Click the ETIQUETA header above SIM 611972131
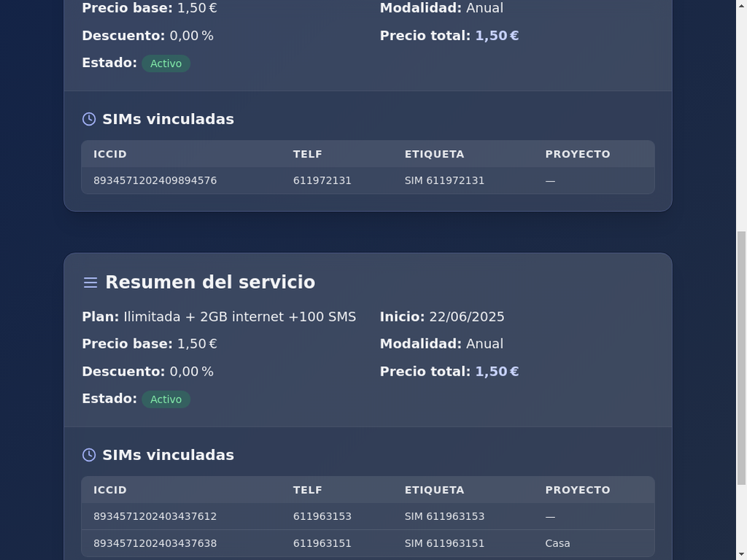 (x=434, y=155)
